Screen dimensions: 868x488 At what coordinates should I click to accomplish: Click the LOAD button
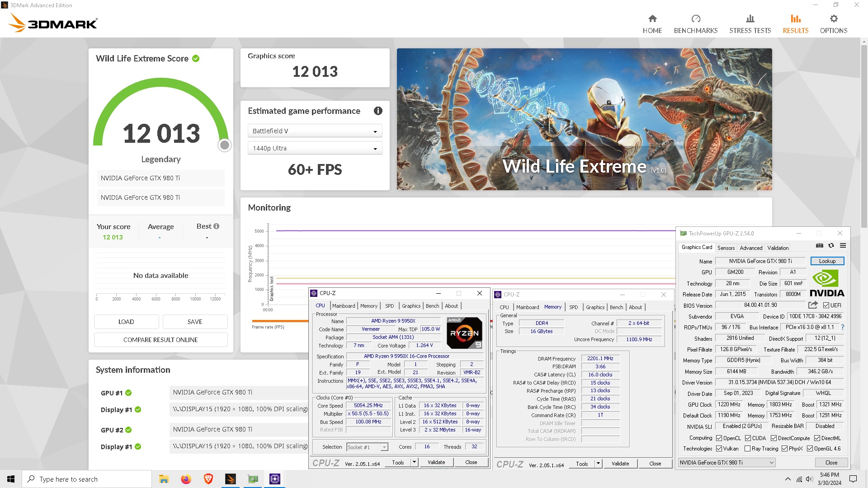pyautogui.click(x=126, y=322)
